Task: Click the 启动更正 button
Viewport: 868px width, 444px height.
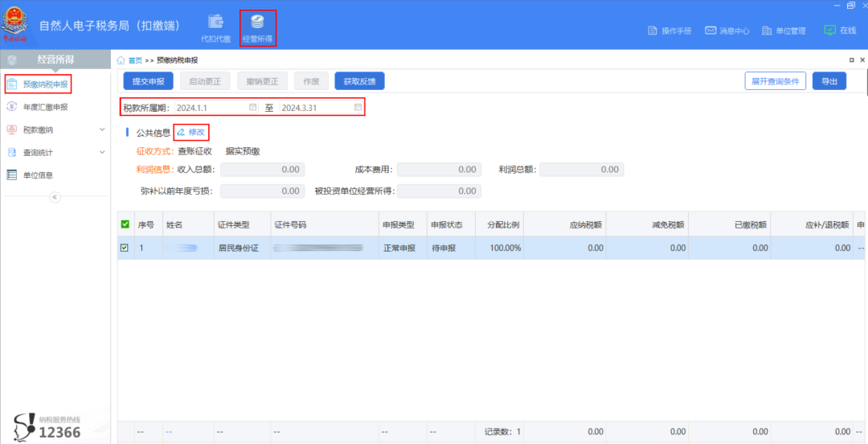Action: click(206, 81)
